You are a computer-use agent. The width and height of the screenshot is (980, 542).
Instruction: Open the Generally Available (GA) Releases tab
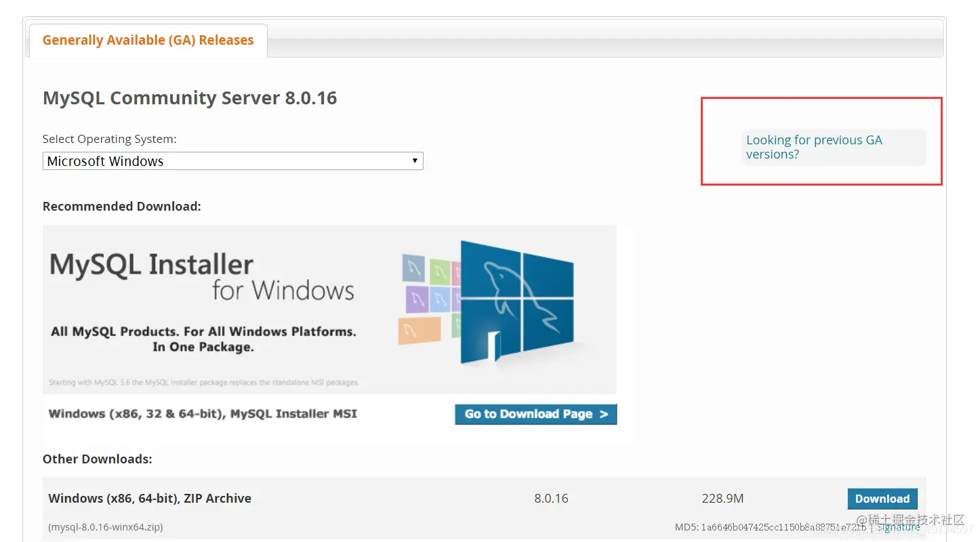pos(148,40)
